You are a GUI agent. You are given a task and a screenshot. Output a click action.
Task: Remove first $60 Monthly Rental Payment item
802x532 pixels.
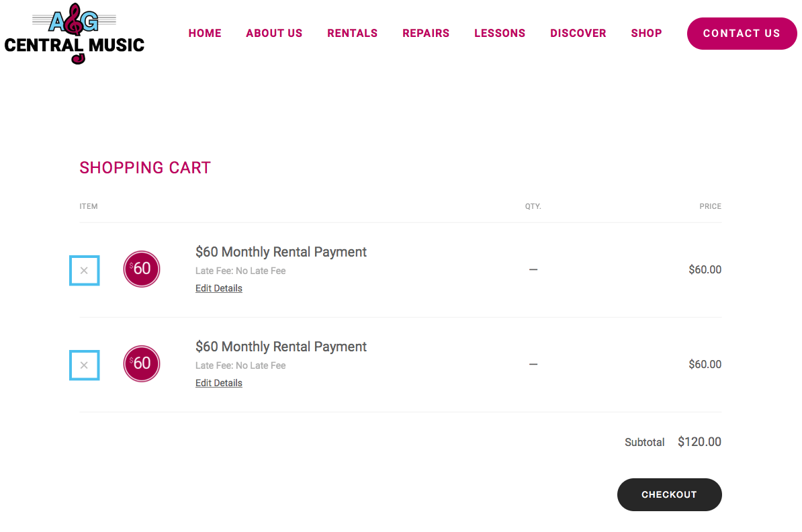pyautogui.click(x=85, y=271)
